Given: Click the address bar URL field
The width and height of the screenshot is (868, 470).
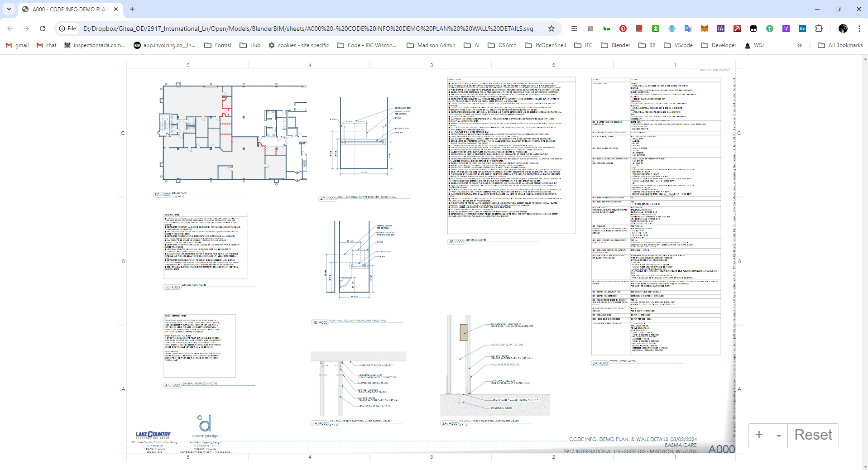Looking at the screenshot, I should click(308, 29).
